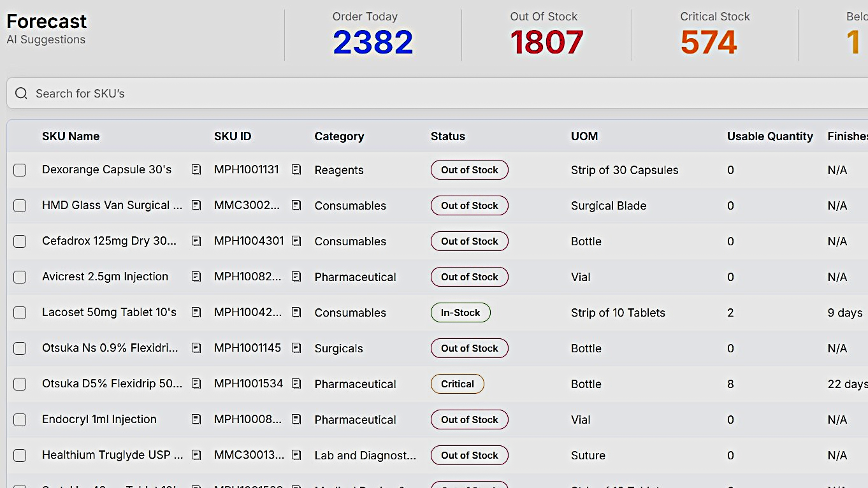Open the Critical Stock 574 summary
868x488 pixels.
pyautogui.click(x=714, y=35)
